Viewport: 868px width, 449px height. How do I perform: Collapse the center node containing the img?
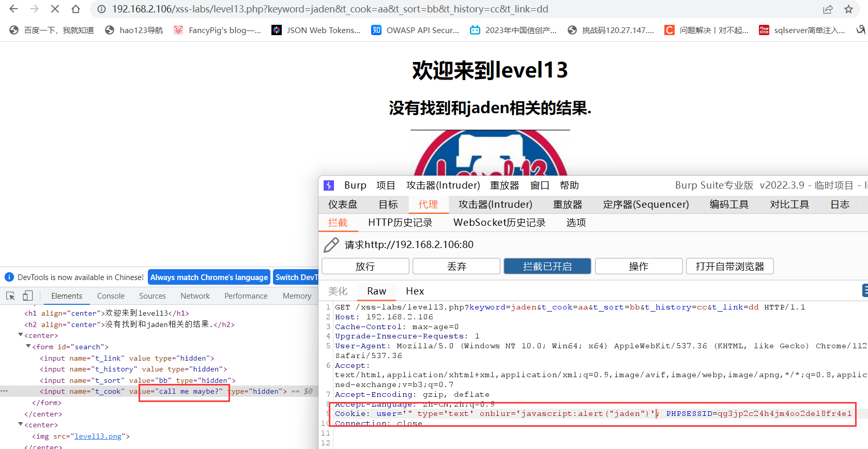point(21,425)
